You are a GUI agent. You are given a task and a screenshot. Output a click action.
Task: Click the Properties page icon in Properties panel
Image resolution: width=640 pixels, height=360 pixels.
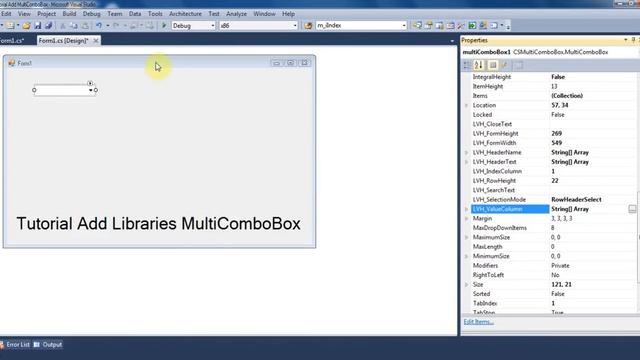click(493, 65)
